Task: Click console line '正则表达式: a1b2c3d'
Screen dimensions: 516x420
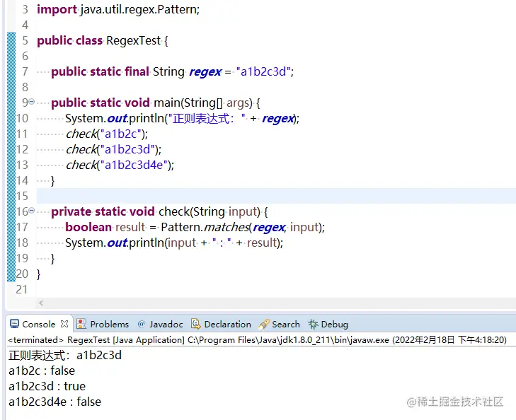Action: click(65, 355)
